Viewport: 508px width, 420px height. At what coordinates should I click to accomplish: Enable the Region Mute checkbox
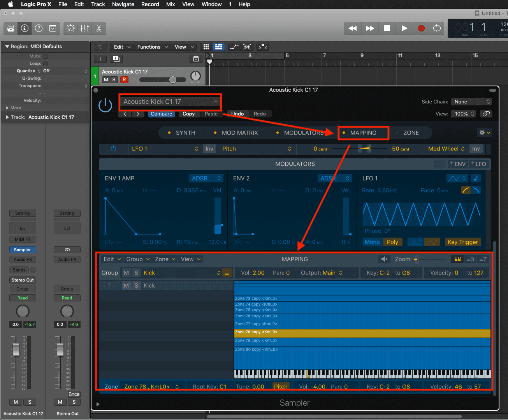click(x=46, y=56)
